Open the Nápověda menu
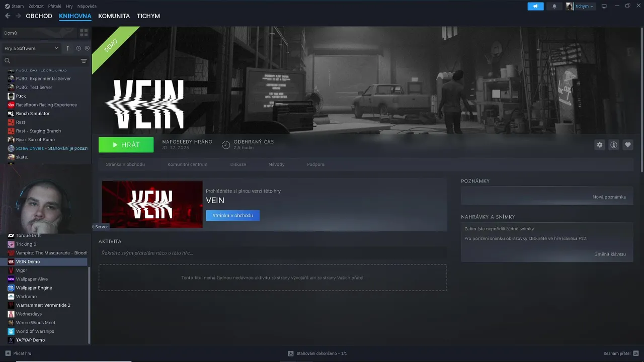Screen dimensions: 644x362 pyautogui.click(x=87, y=6)
